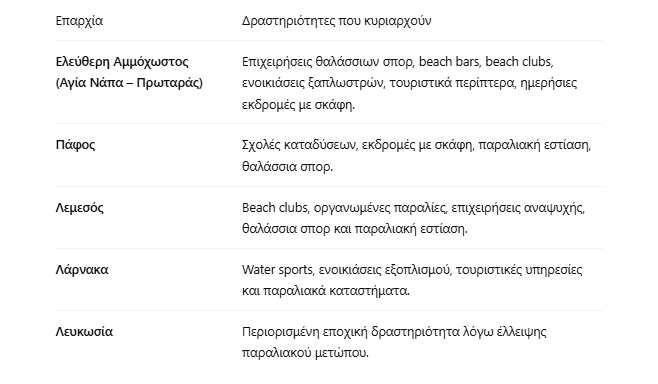Select the Λευκωσία district cell
Viewport: 658px width, 384px height.
(x=84, y=332)
